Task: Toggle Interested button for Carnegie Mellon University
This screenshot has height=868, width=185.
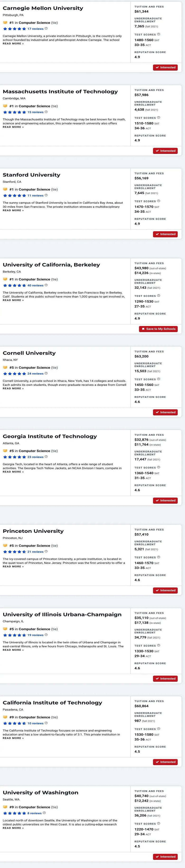Action: point(166,67)
